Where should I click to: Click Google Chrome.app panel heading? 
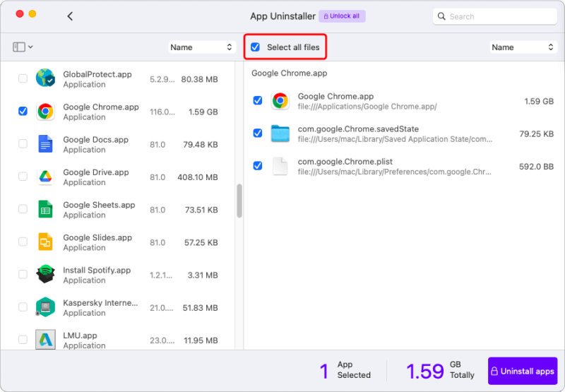(289, 73)
